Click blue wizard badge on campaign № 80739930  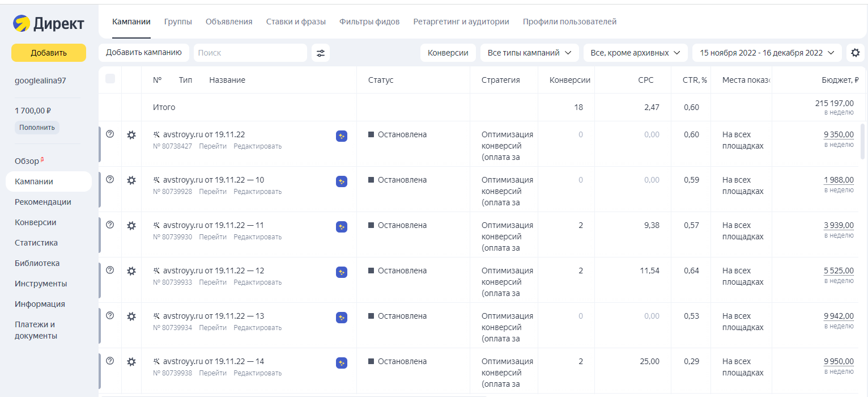coord(341,227)
